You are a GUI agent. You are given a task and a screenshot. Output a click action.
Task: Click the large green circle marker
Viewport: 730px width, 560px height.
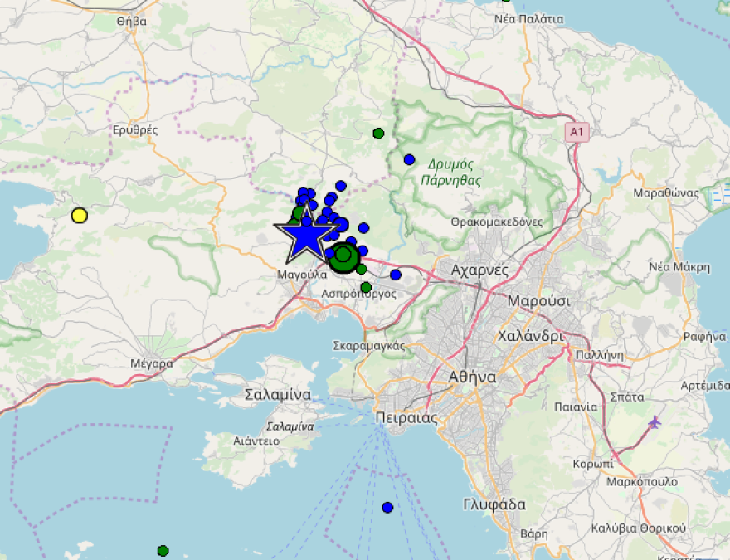(343, 257)
